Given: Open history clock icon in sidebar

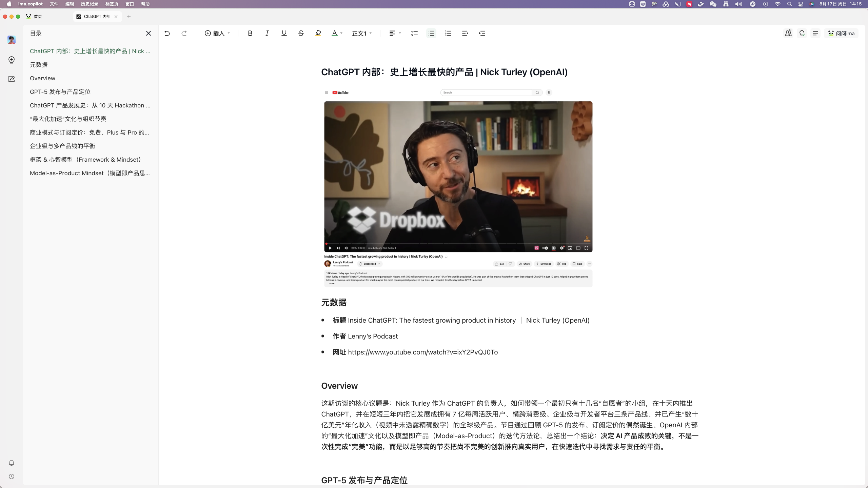Looking at the screenshot, I should (x=12, y=476).
